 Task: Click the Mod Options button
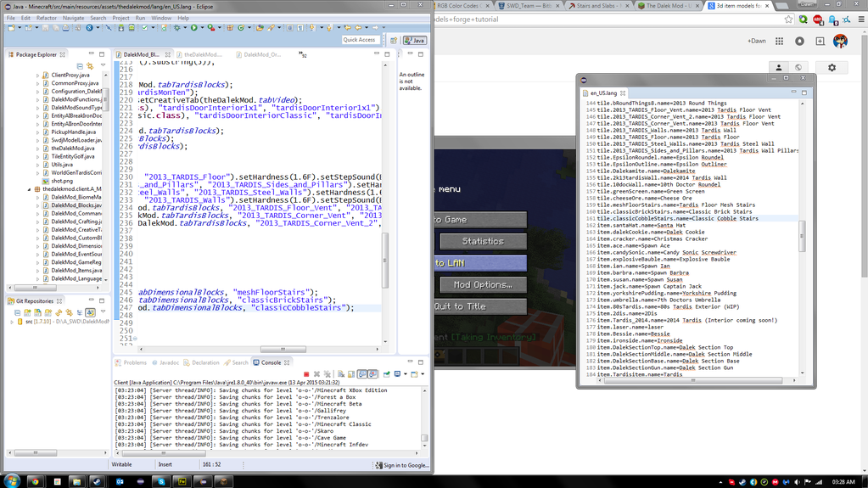click(x=482, y=285)
